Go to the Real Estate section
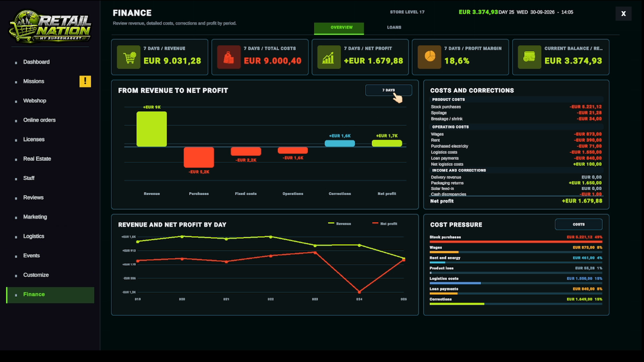644x362 pixels. pos(37,159)
